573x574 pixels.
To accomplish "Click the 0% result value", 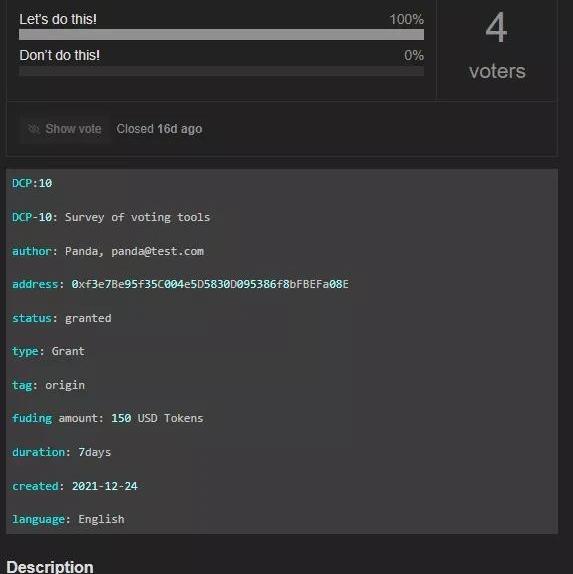I will (x=414, y=56).
